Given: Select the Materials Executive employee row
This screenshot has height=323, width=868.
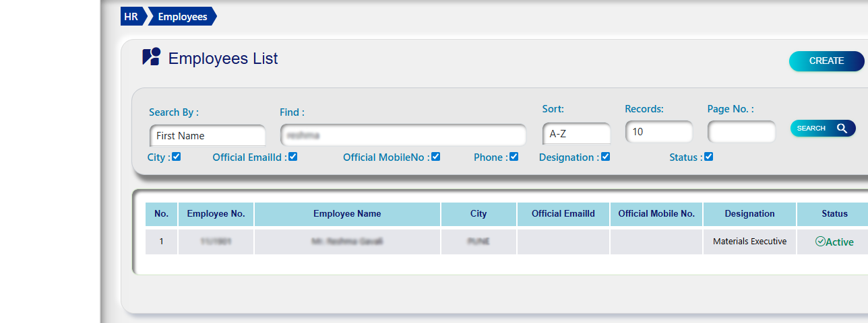Looking at the screenshot, I should (x=749, y=242).
